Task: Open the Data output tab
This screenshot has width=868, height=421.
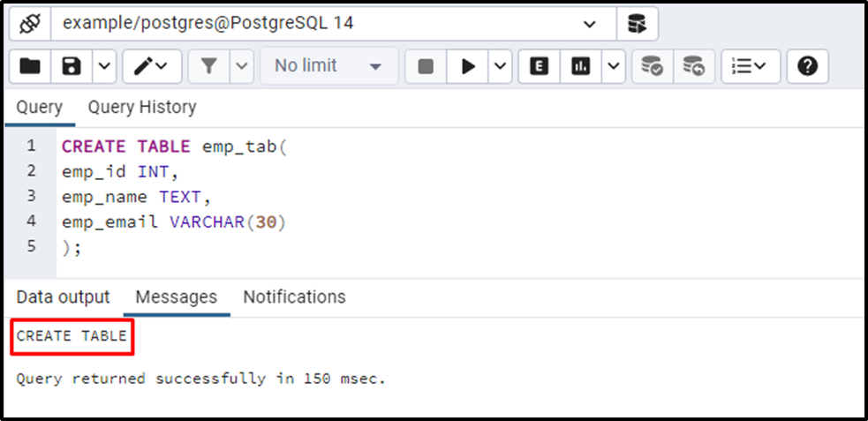Action: pyautogui.click(x=63, y=297)
